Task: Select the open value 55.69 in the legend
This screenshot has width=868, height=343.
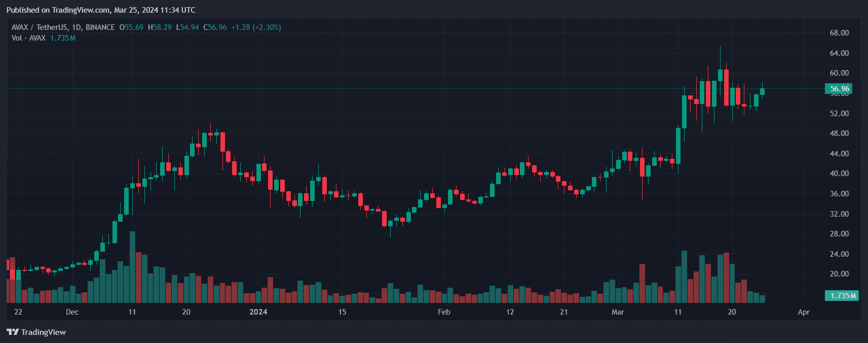Action: (134, 27)
